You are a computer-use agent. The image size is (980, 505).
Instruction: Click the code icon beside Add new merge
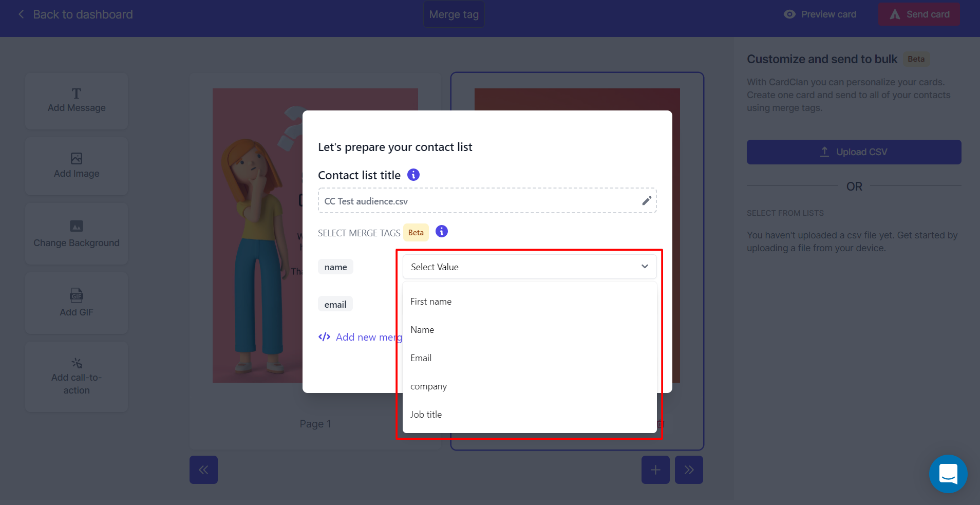click(x=324, y=337)
